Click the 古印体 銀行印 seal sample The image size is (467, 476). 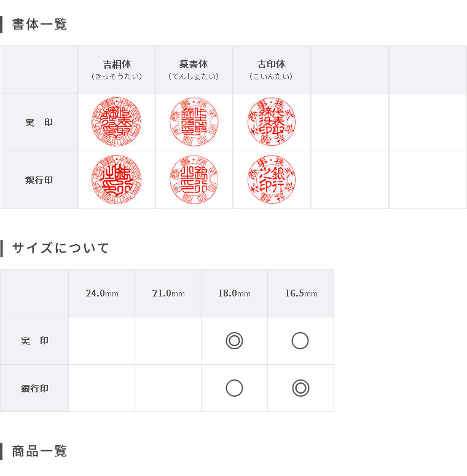coord(272,180)
